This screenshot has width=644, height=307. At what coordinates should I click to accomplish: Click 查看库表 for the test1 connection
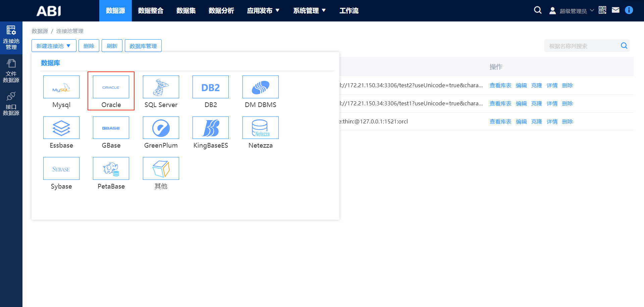click(500, 103)
